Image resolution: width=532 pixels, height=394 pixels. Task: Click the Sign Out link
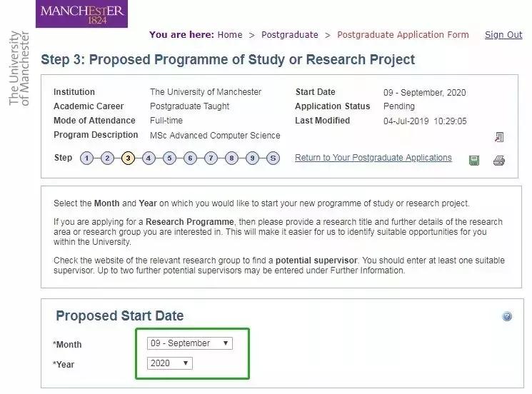(x=503, y=35)
